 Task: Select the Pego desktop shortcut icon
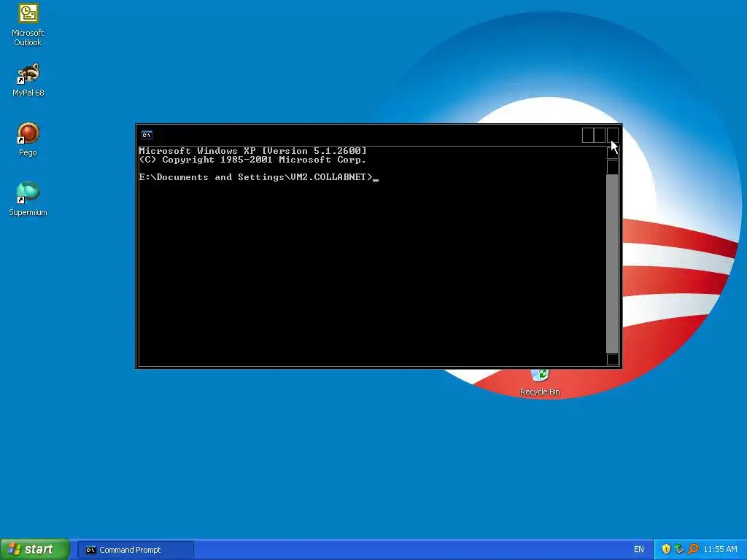click(x=28, y=139)
